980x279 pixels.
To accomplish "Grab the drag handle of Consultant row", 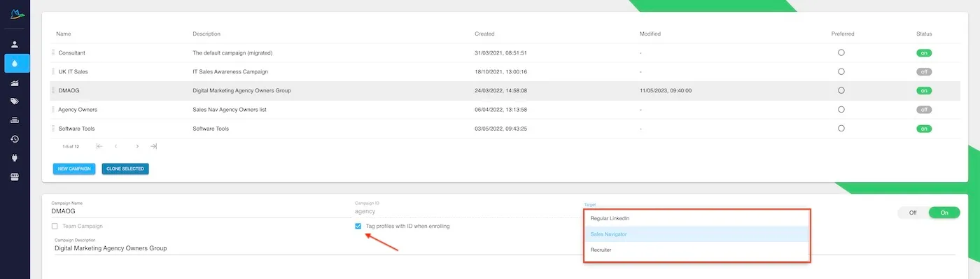I will pos(53,52).
